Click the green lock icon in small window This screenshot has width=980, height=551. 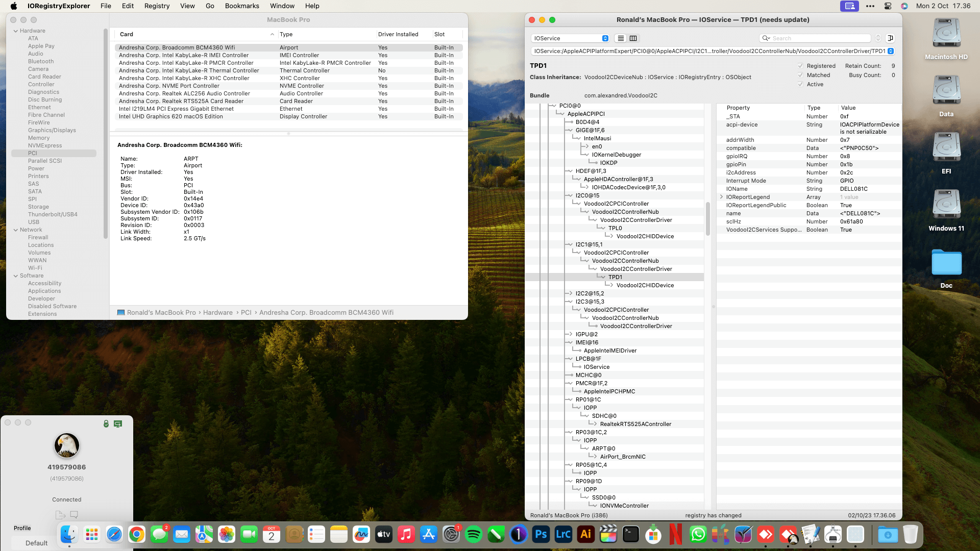pyautogui.click(x=106, y=424)
